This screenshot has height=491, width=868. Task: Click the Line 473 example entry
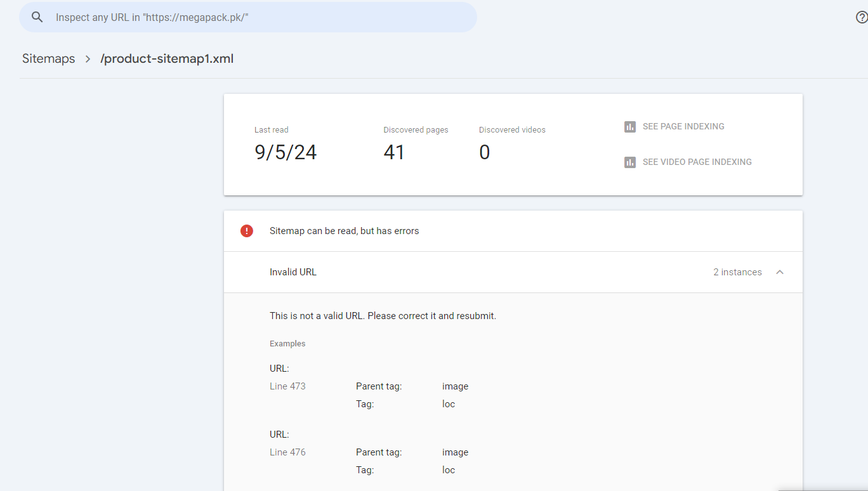tap(287, 386)
